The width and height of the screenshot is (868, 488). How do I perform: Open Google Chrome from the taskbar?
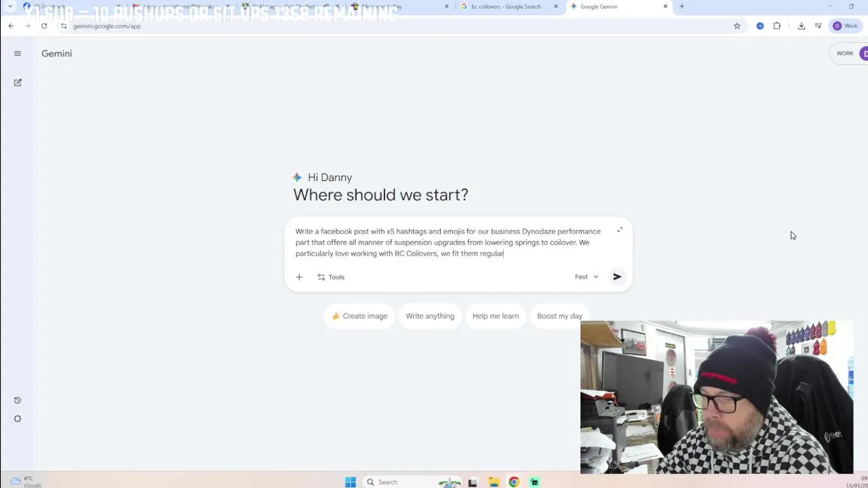point(514,482)
